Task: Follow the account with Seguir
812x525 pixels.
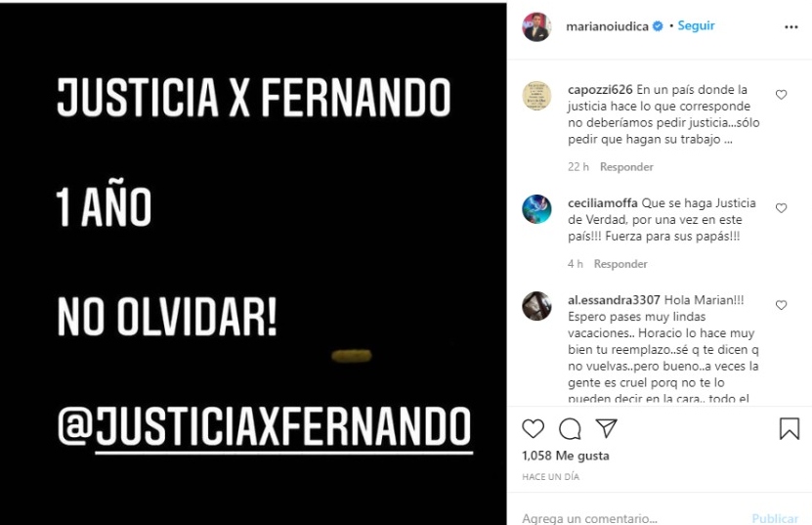Action: 696,25
